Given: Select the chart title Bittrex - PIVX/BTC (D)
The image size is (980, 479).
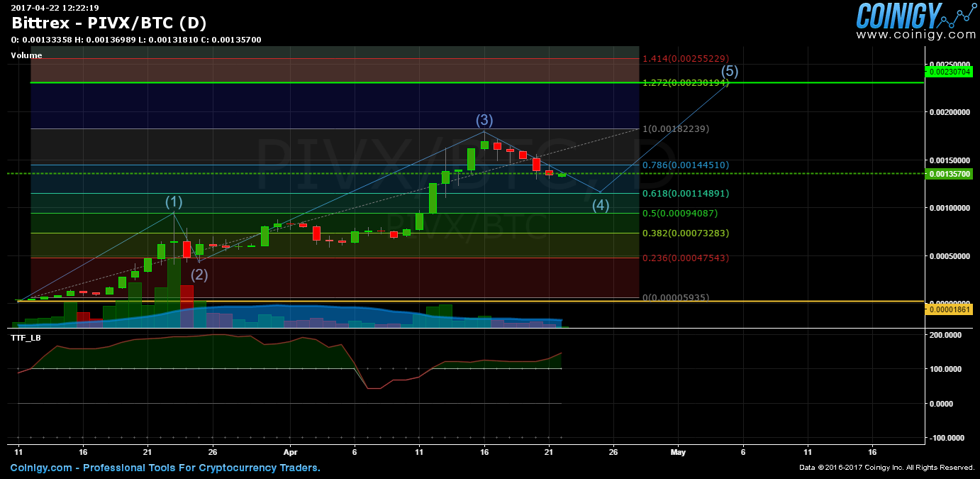Looking at the screenshot, I should 109,23.
